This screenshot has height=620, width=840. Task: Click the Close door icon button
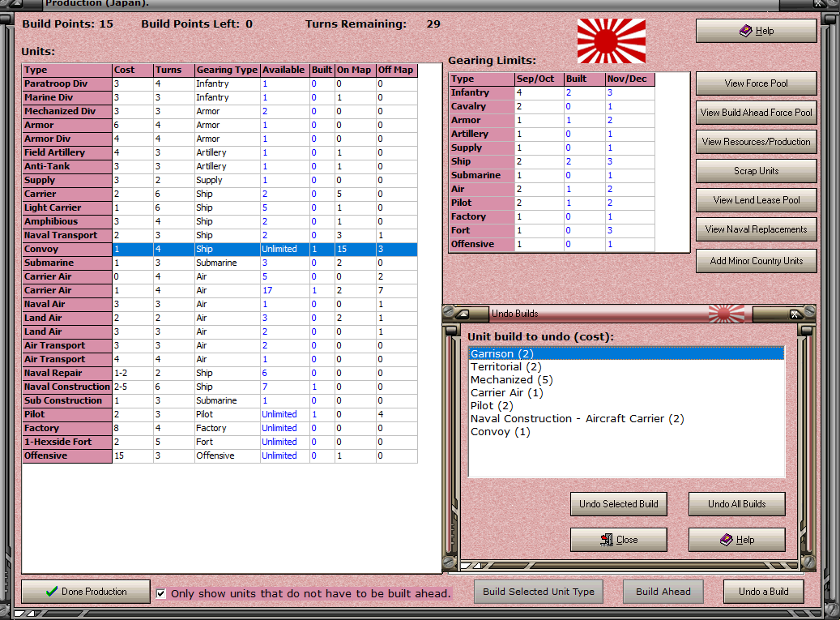(x=618, y=540)
